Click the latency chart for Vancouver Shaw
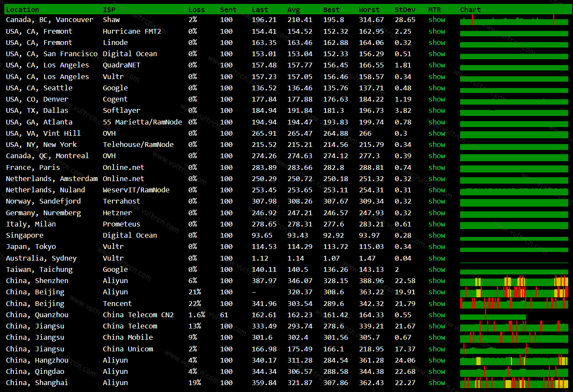This screenshot has height=392, width=573. [x=514, y=20]
